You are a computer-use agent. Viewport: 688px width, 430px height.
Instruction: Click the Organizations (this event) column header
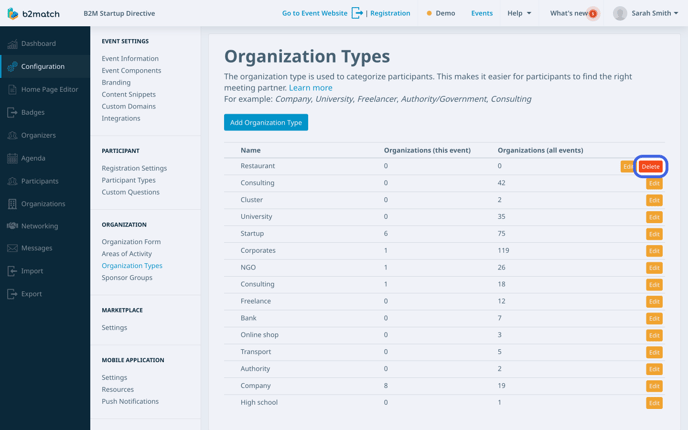coord(427,150)
